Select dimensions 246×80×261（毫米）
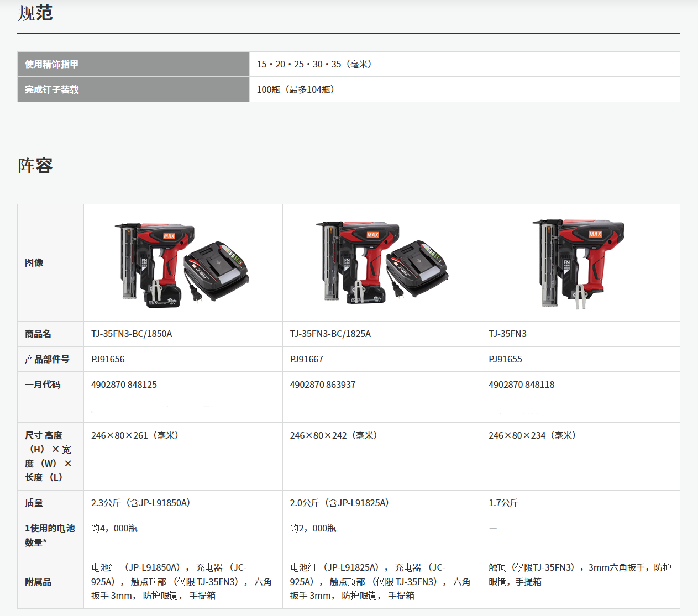 137,435
